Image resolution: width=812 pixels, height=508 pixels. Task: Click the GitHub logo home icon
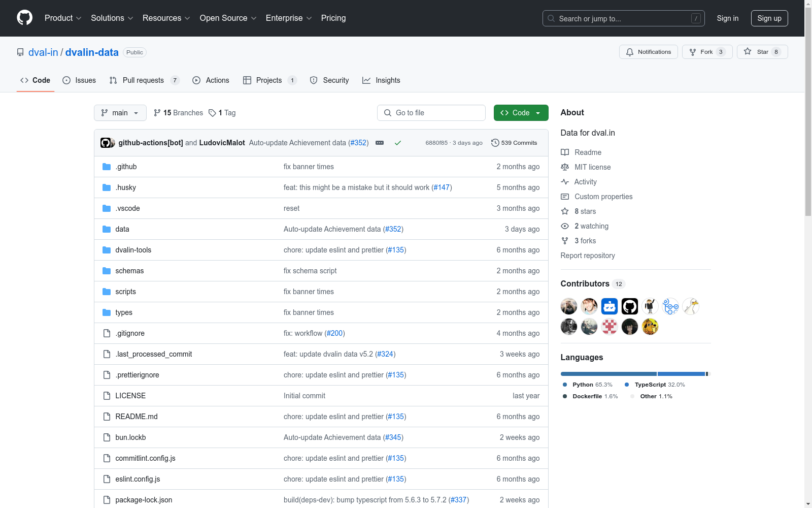(24, 18)
